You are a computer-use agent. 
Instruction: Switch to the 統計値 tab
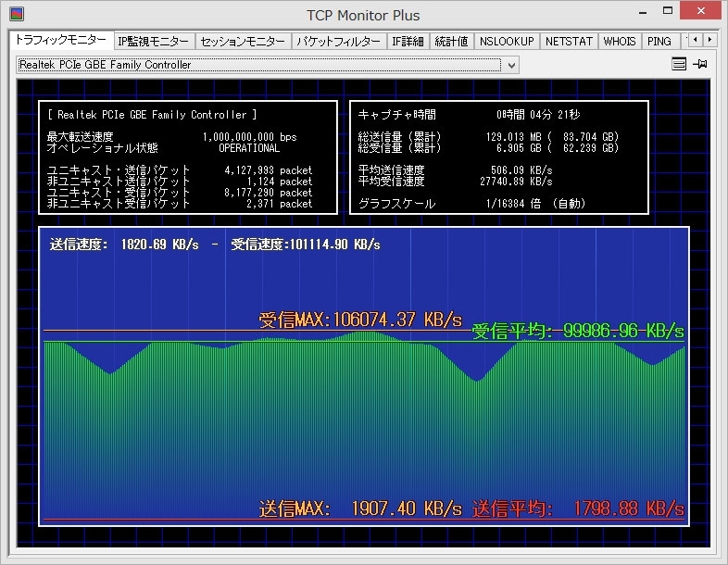point(452,42)
